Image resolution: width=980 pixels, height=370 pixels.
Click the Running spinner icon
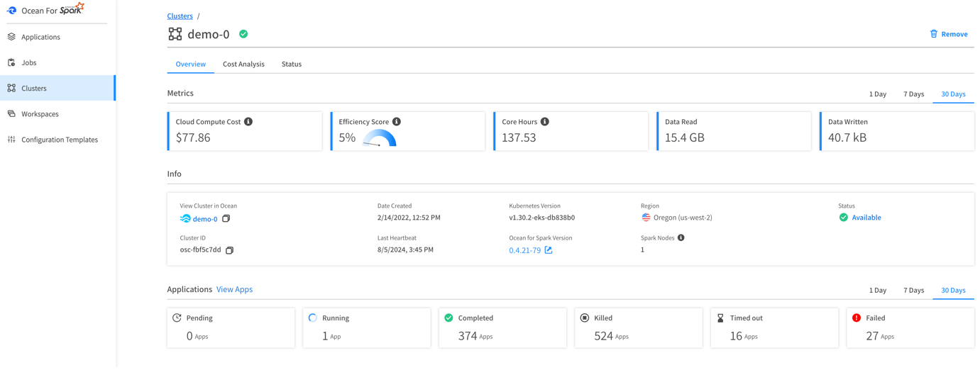pos(313,318)
